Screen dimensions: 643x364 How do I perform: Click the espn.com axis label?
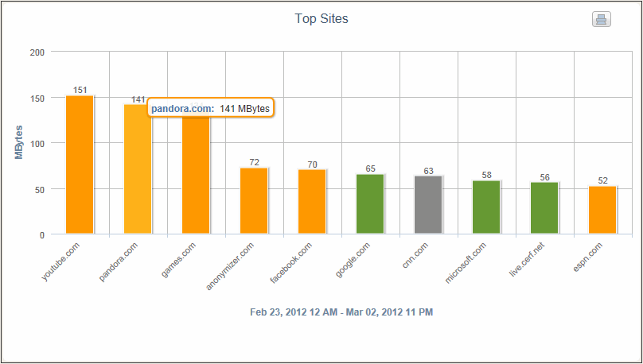click(x=588, y=258)
